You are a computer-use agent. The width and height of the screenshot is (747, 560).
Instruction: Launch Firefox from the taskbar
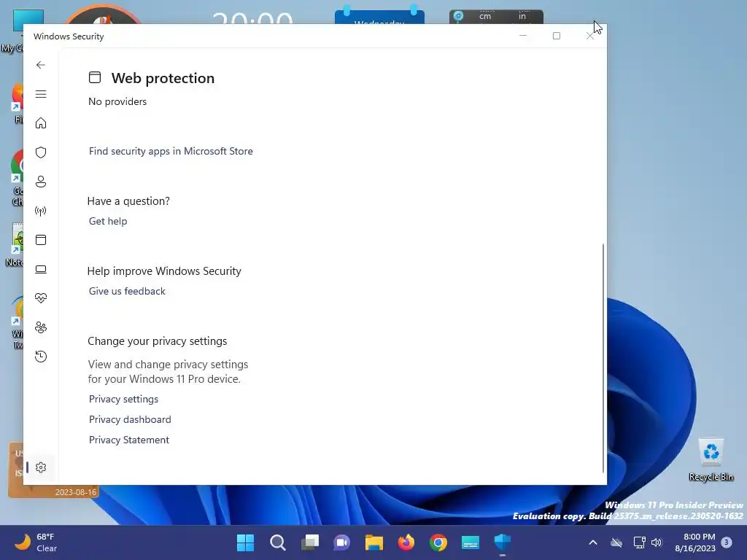(x=406, y=542)
